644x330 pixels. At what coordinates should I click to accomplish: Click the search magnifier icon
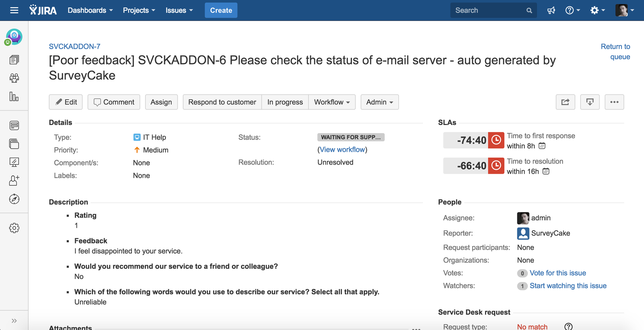(529, 11)
